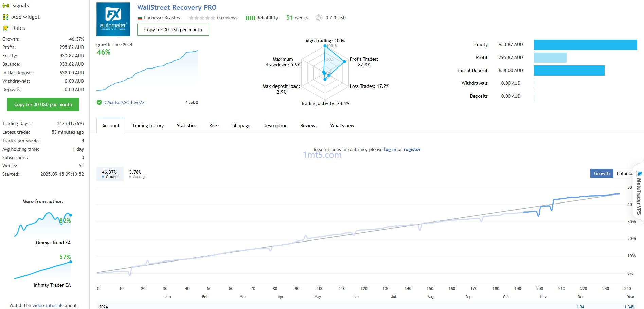Click the FX Automater logo image
Viewport: 644px width, 309px height.
113,19
